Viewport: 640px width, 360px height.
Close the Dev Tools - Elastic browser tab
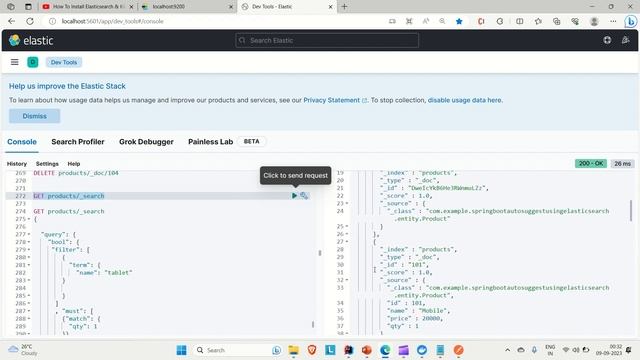(x=331, y=7)
